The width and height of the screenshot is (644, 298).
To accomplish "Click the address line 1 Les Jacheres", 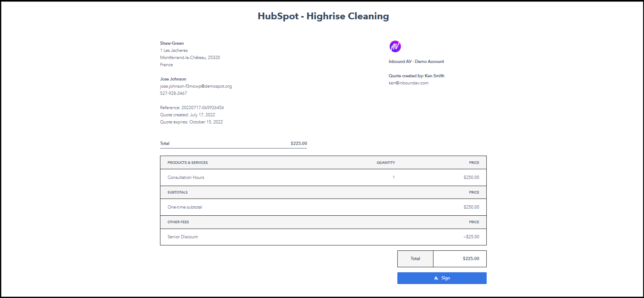I will pos(174,50).
